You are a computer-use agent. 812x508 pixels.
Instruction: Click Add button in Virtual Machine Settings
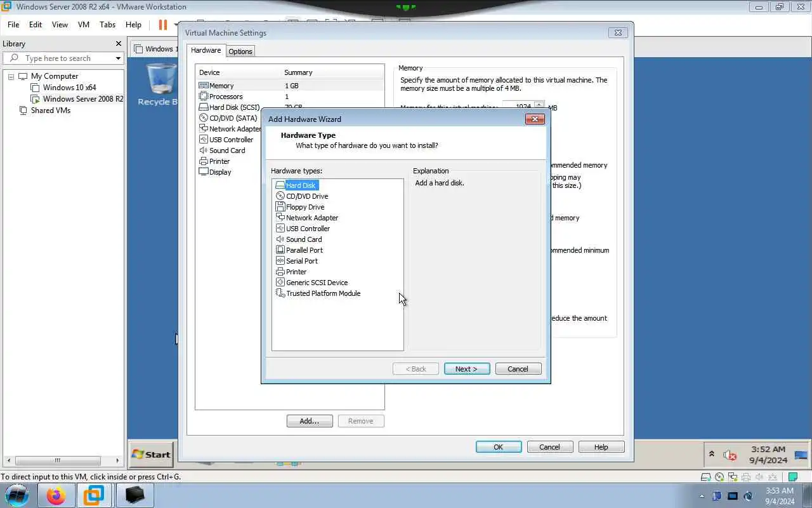click(x=310, y=421)
